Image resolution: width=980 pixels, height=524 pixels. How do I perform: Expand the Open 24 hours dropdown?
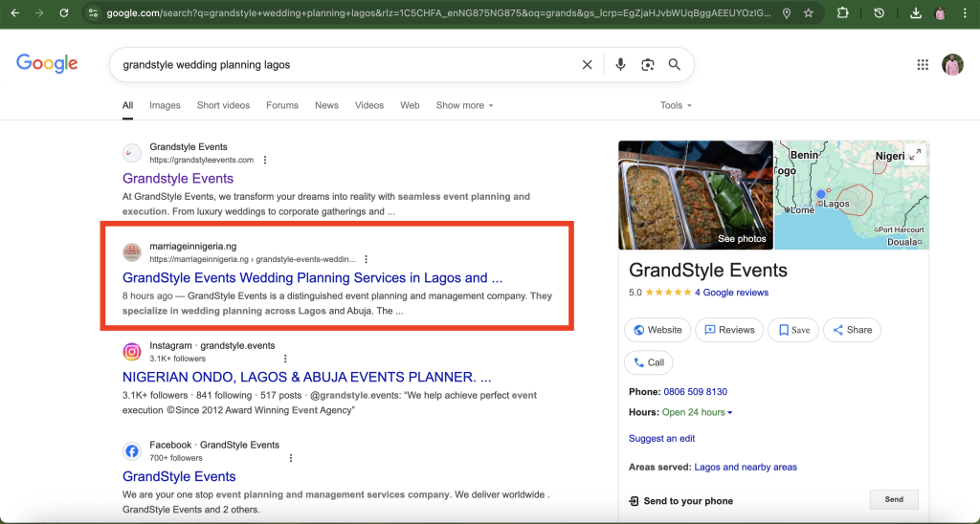[x=697, y=412]
